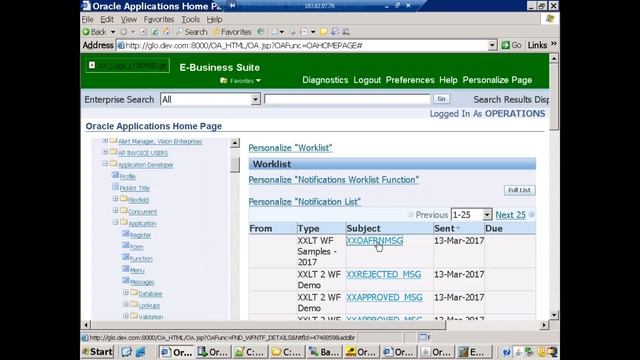Click the Enterprise Search text field
Viewport: 640px width, 360px height.
coord(347,99)
